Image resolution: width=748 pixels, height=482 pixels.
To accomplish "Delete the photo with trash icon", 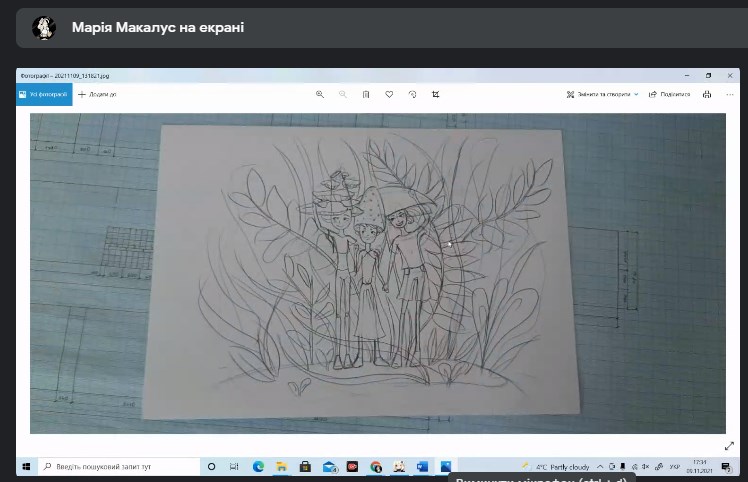I will pyautogui.click(x=366, y=94).
